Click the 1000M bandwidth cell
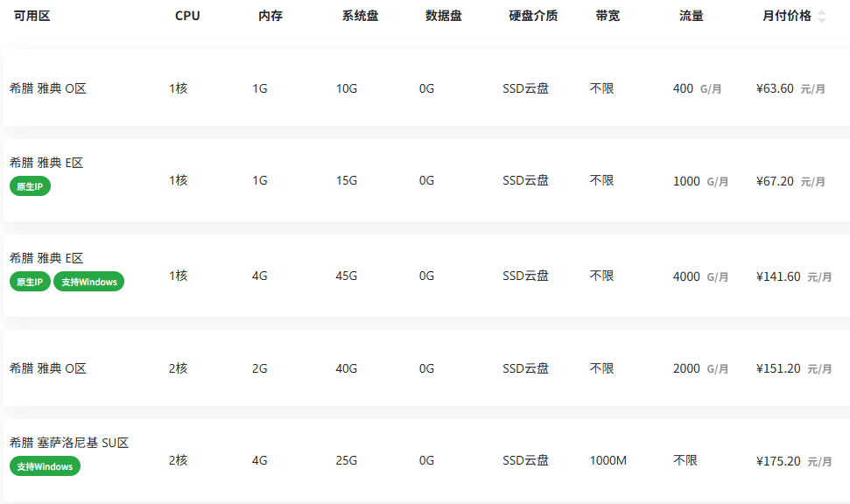Viewport: 850px width, 504px height. tap(608, 460)
